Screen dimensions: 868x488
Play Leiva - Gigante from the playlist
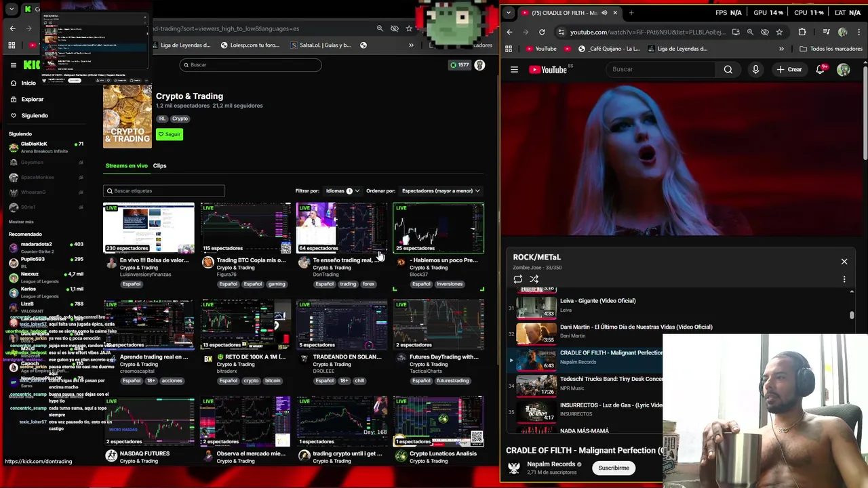[x=597, y=301]
